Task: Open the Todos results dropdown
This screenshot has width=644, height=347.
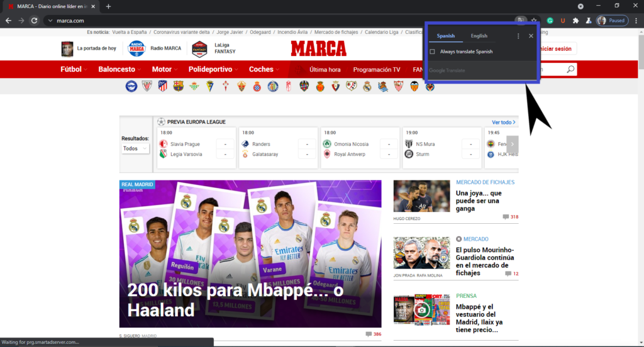Action: (135, 148)
